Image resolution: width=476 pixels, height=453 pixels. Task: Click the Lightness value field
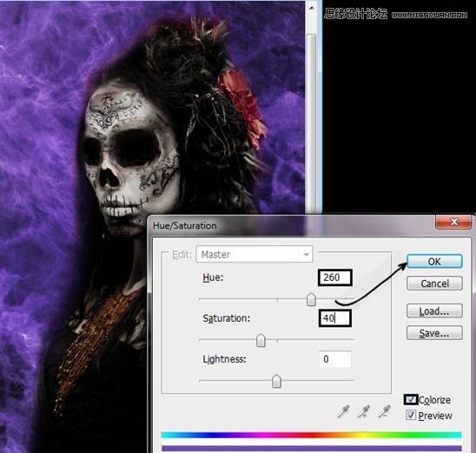[335, 359]
